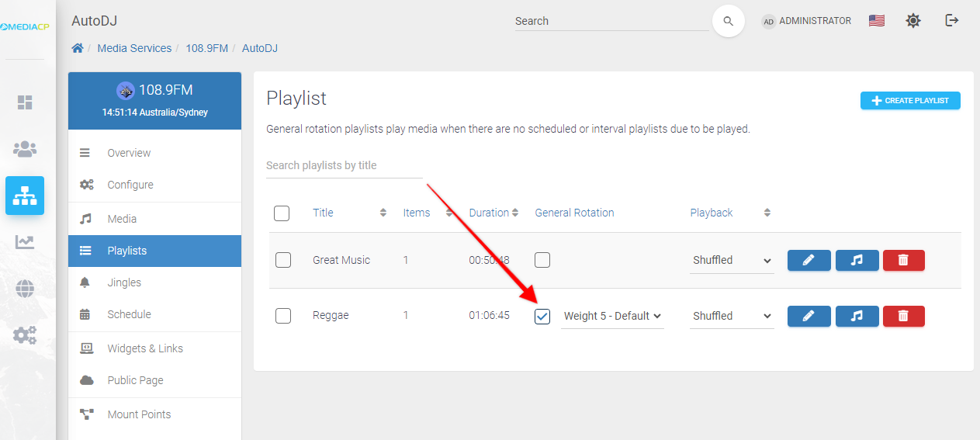Viewport: 980px width, 440px height.
Task: Click the Search playlists by title field
Action: pos(344,165)
